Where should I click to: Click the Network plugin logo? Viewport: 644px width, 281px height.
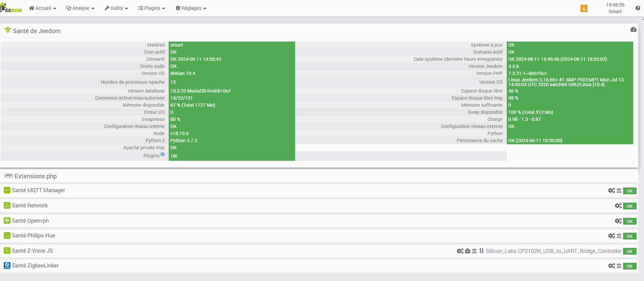click(7, 205)
